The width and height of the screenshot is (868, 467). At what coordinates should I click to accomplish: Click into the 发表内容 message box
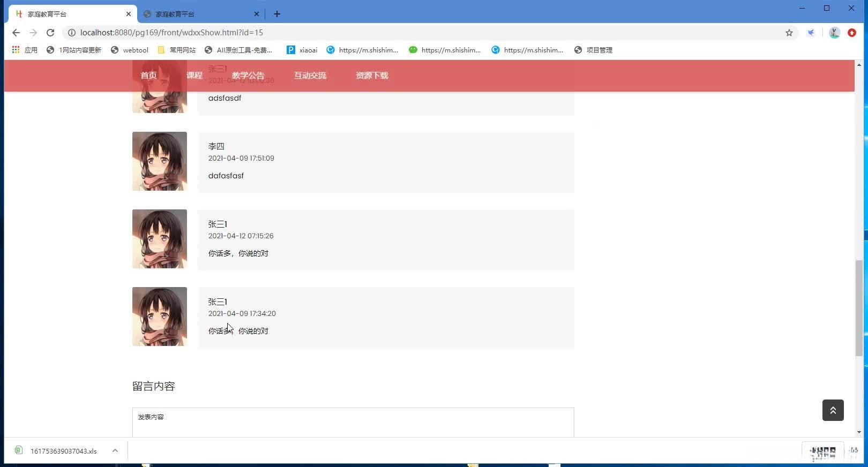(x=353, y=423)
